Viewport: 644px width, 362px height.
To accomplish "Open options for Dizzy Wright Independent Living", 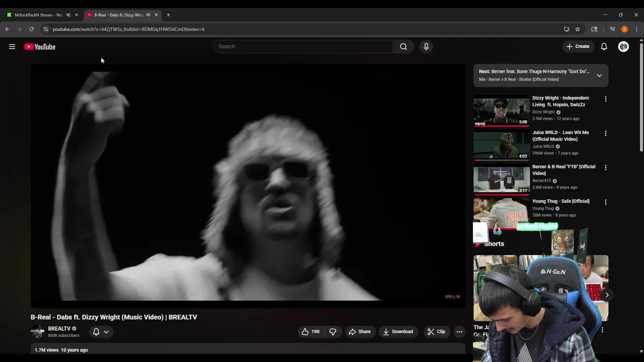I will tap(606, 99).
